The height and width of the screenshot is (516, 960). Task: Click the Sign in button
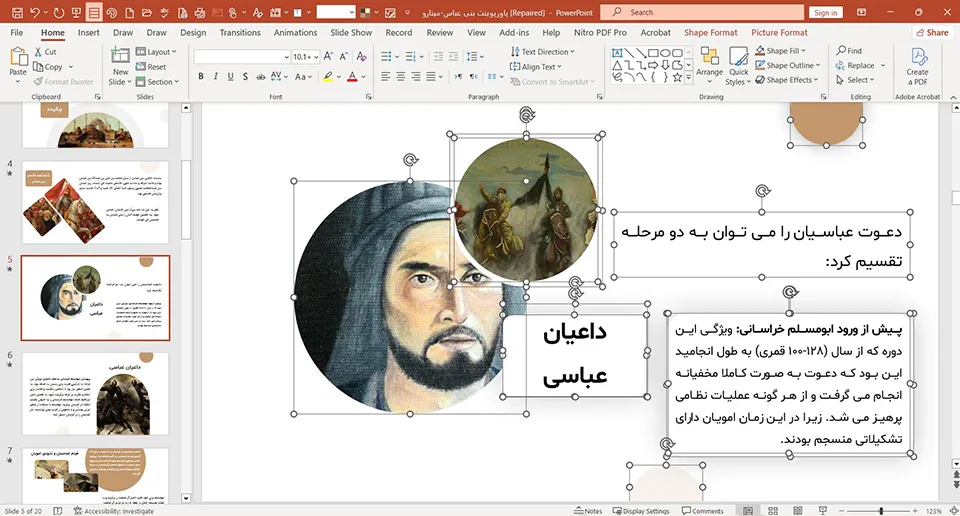[x=825, y=12]
